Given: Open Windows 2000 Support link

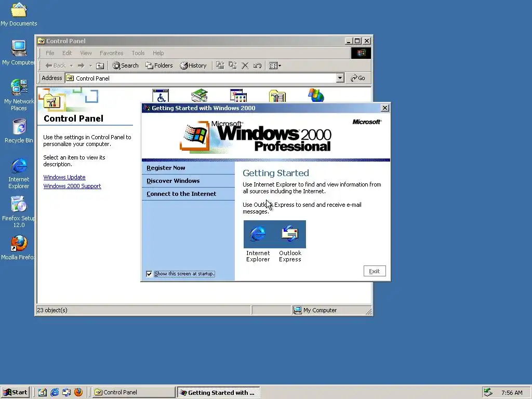Looking at the screenshot, I should coord(72,186).
